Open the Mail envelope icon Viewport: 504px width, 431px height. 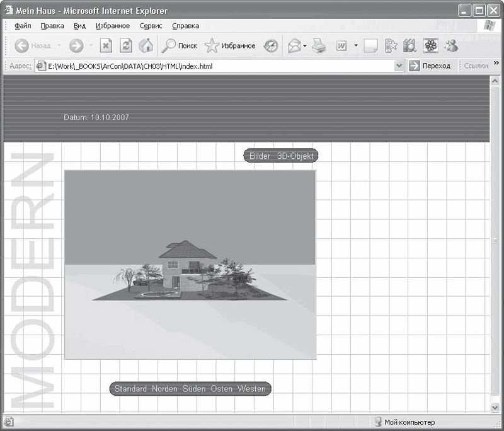pos(294,46)
